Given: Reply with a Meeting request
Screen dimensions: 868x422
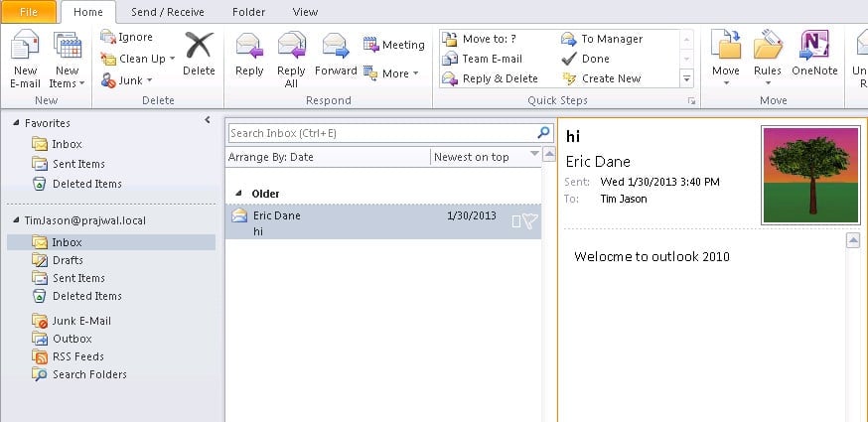Looking at the screenshot, I should (x=393, y=45).
